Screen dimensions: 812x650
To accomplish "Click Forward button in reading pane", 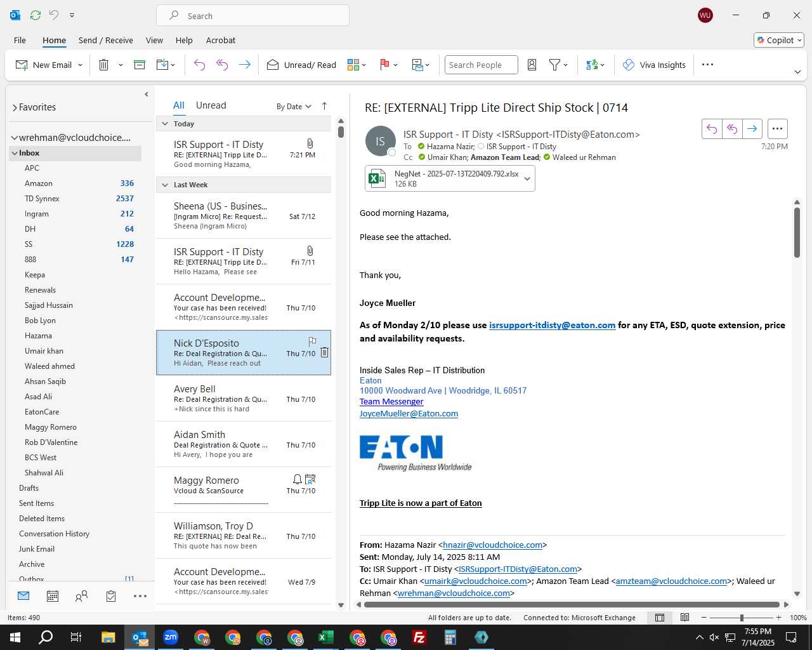I will [752, 129].
